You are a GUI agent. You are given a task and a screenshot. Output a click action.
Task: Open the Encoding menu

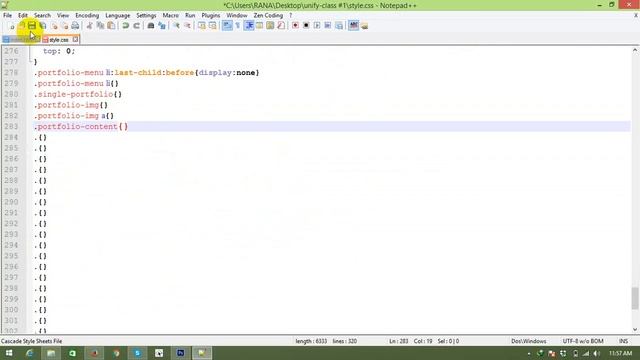pos(87,16)
